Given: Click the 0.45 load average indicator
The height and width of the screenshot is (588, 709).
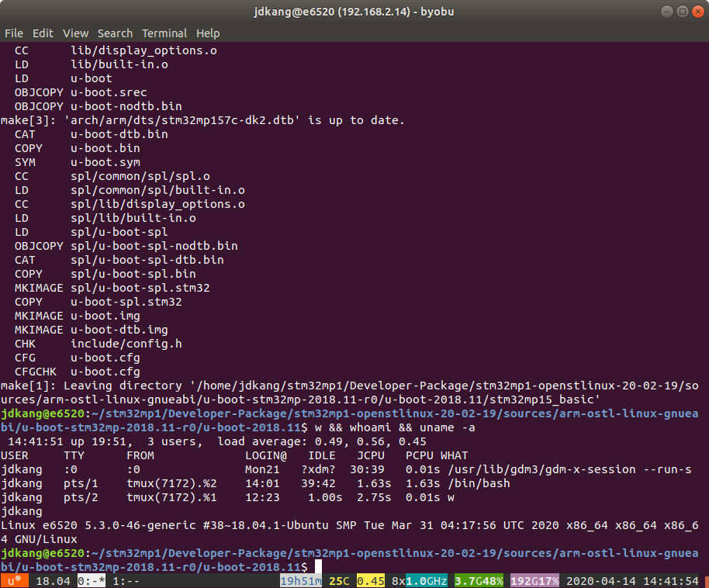Looking at the screenshot, I should pos(371,581).
